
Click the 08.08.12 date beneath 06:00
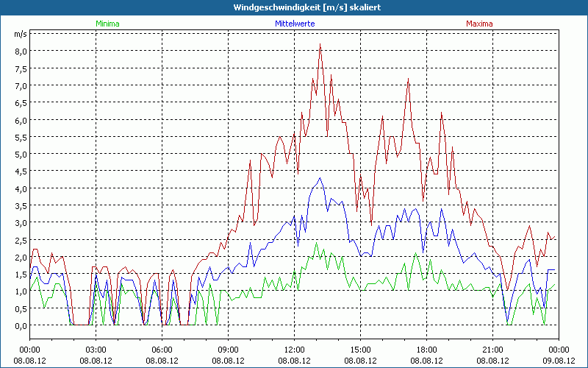tap(162, 361)
